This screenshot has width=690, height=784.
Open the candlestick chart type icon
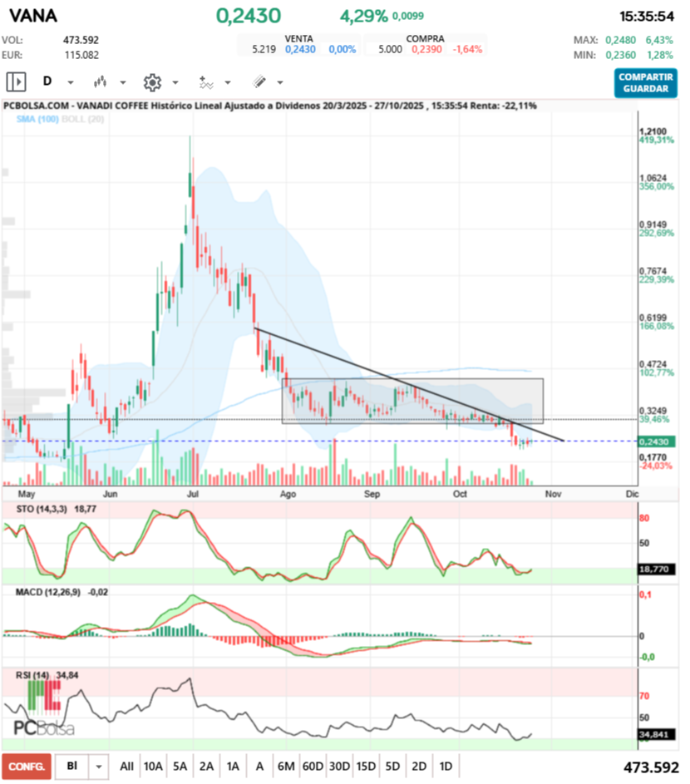pyautogui.click(x=100, y=81)
